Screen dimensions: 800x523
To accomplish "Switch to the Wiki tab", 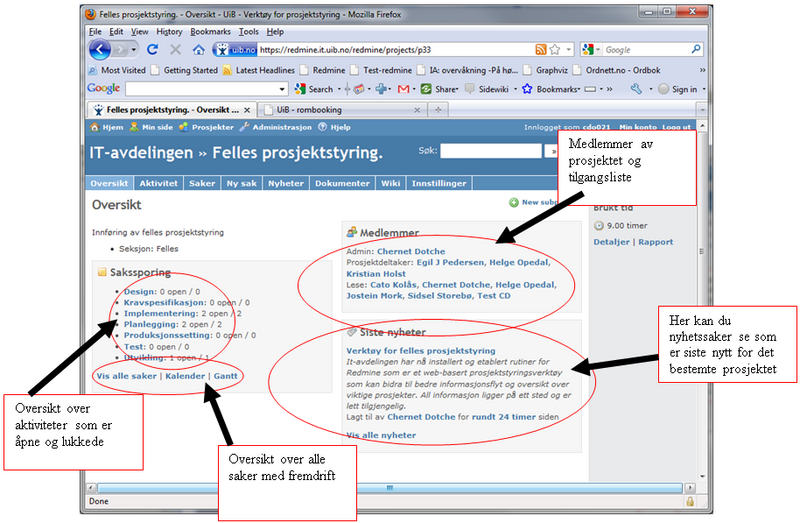I will (x=390, y=183).
